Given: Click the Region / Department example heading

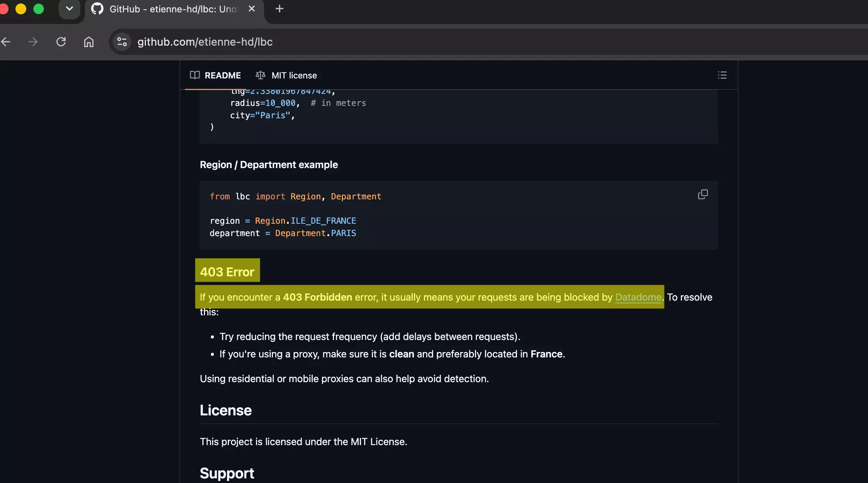Looking at the screenshot, I should tap(269, 165).
